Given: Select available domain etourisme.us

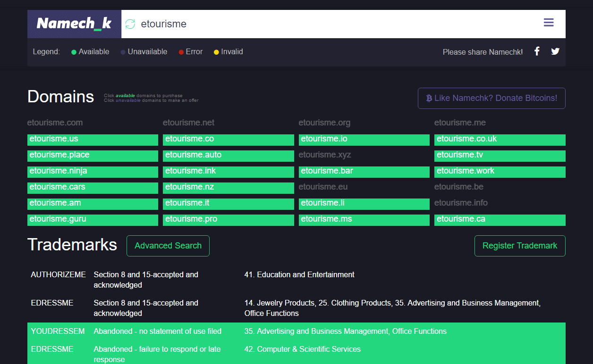Looking at the screenshot, I should tap(93, 140).
